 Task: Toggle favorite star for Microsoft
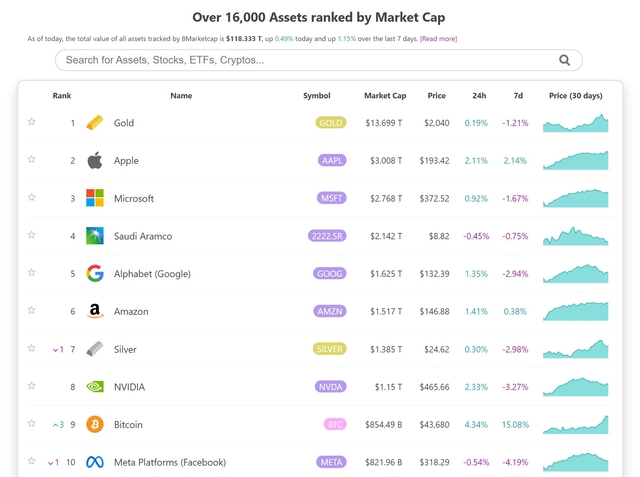tap(32, 198)
